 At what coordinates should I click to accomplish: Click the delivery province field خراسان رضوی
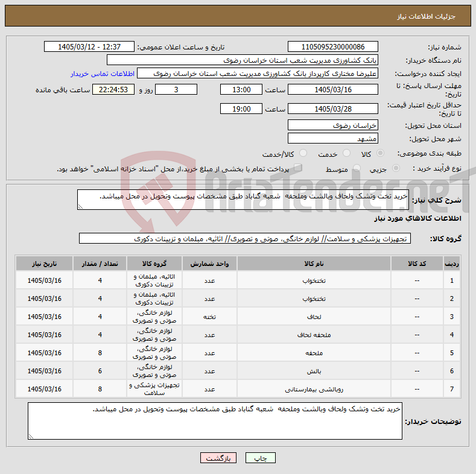332,125
